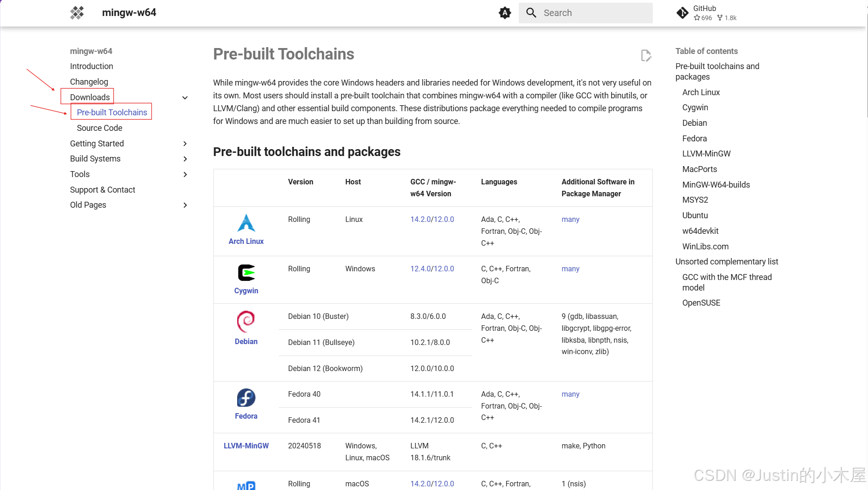The width and height of the screenshot is (868, 490).
Task: Open the GitHub repository link
Action: (707, 13)
